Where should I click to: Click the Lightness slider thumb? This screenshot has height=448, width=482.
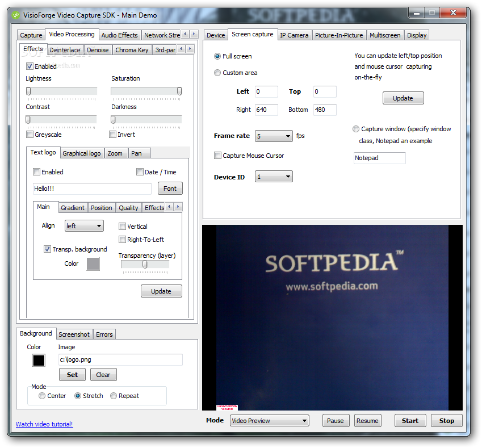click(28, 91)
